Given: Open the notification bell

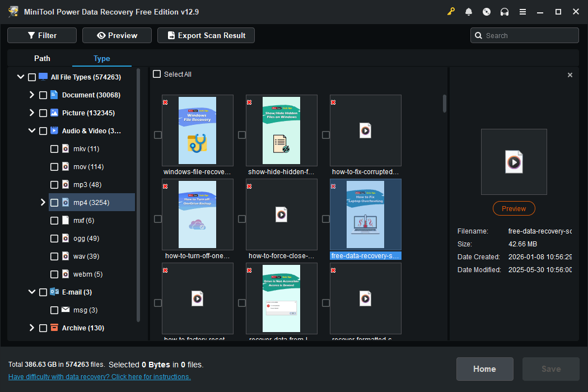Looking at the screenshot, I should click(x=468, y=12).
